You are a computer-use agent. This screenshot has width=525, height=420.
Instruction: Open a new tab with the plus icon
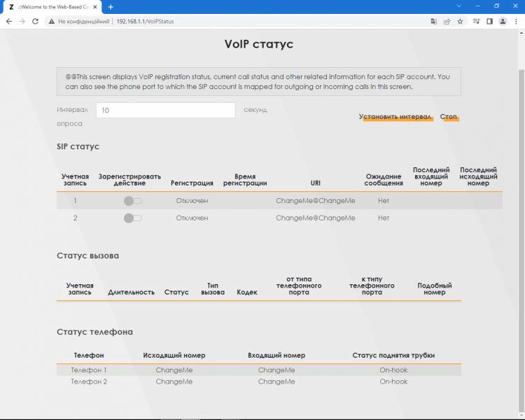click(x=111, y=7)
